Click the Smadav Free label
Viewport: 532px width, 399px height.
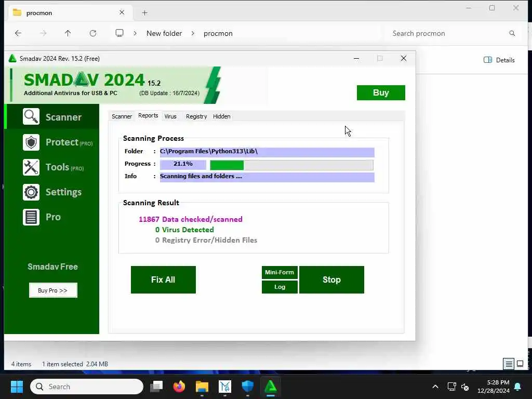pos(52,267)
